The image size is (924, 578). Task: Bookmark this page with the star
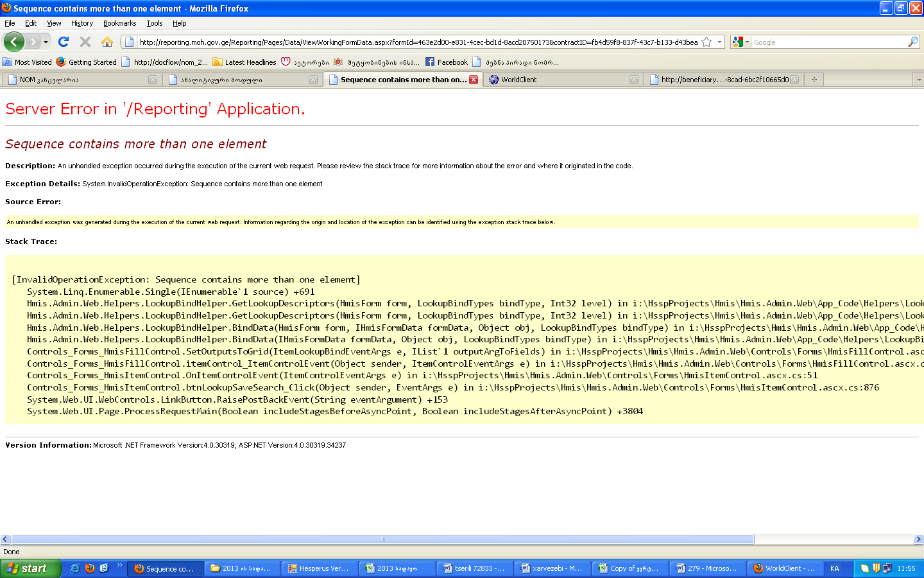pos(706,42)
